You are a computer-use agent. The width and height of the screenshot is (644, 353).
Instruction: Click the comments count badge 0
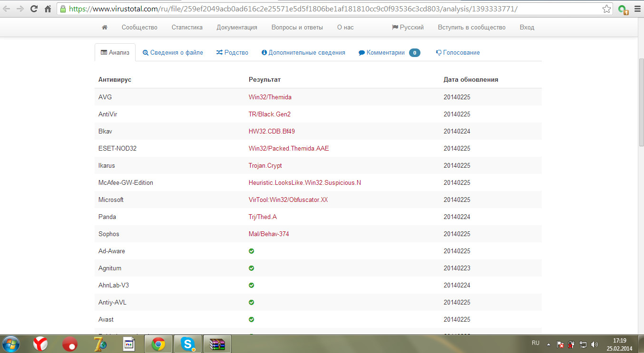tap(415, 53)
